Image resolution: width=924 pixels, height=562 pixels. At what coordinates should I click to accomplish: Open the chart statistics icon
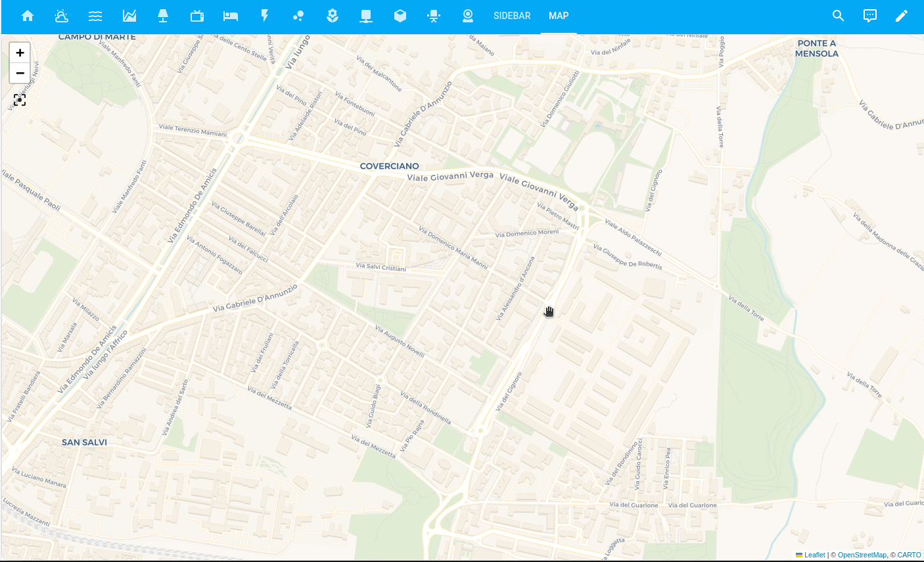pyautogui.click(x=129, y=15)
